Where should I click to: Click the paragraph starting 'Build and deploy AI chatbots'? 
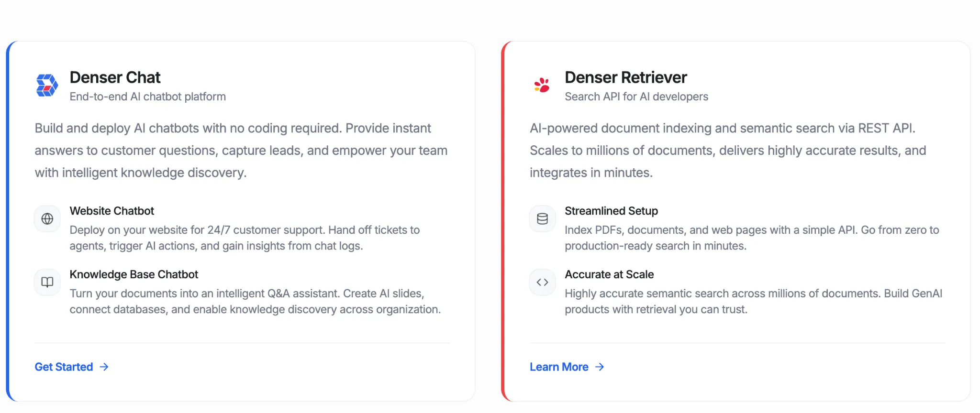(x=241, y=151)
